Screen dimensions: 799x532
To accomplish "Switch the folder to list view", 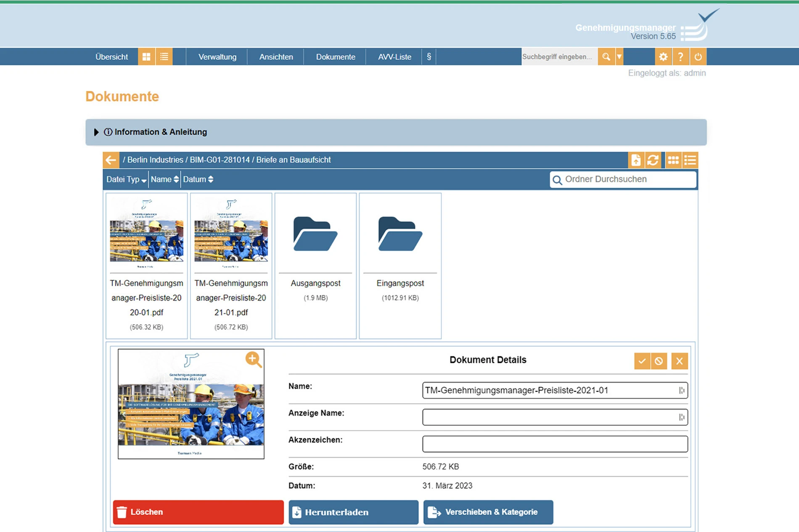I will [690, 160].
